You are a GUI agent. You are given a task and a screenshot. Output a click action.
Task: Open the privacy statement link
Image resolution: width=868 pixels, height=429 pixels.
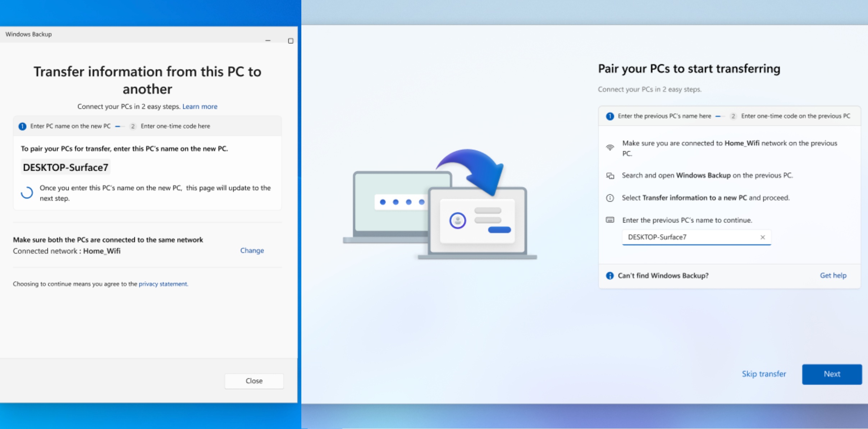163,283
